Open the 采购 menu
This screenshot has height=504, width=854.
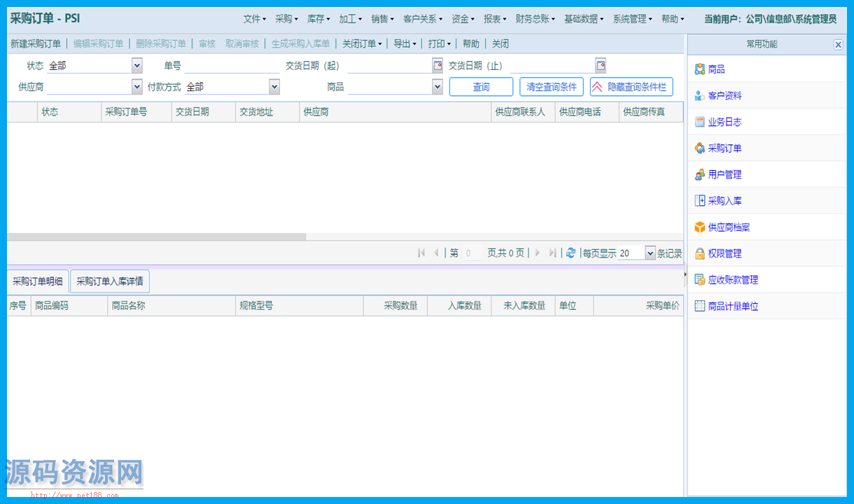click(x=287, y=19)
